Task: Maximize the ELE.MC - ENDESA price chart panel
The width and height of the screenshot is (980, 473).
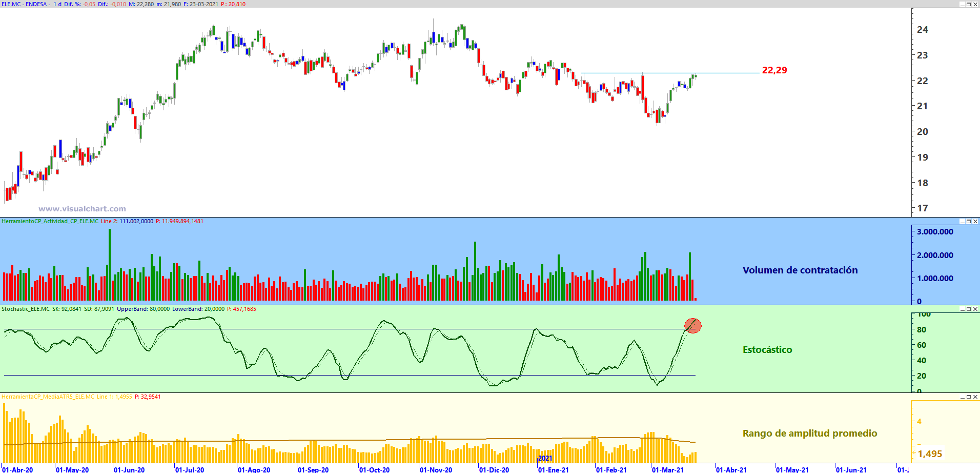Action: [x=969, y=4]
